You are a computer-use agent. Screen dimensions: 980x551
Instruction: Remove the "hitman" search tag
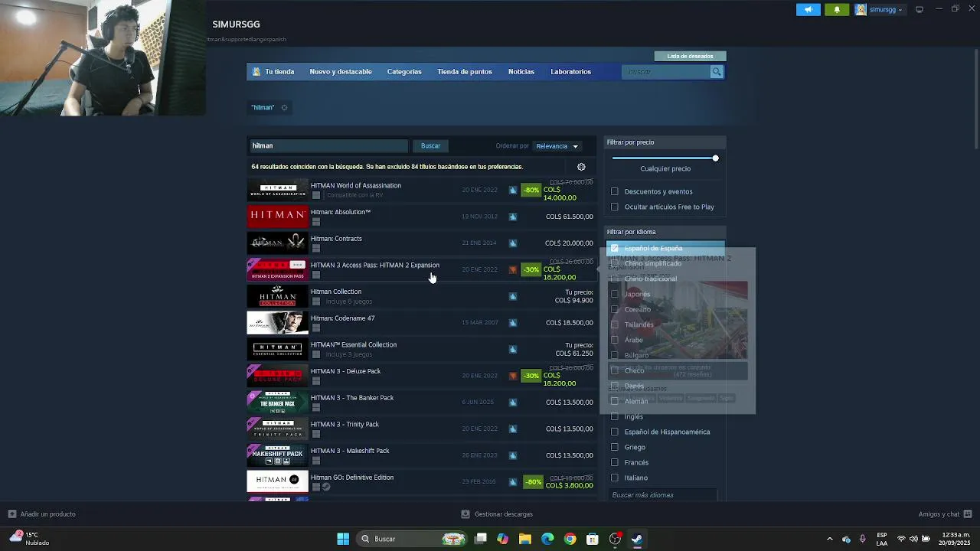tap(284, 108)
